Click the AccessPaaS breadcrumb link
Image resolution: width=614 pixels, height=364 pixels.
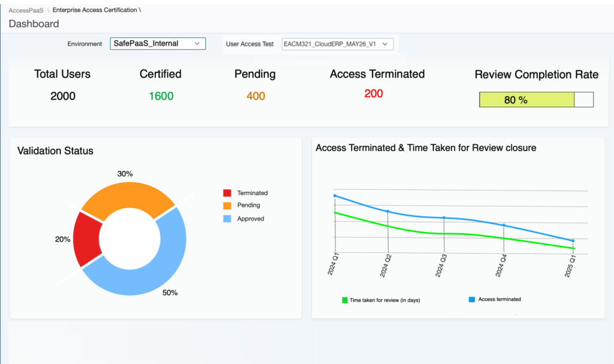pyautogui.click(x=26, y=10)
